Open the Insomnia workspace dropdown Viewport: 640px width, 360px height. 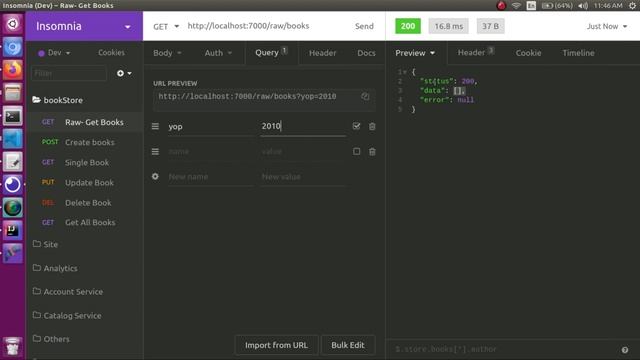point(84,26)
